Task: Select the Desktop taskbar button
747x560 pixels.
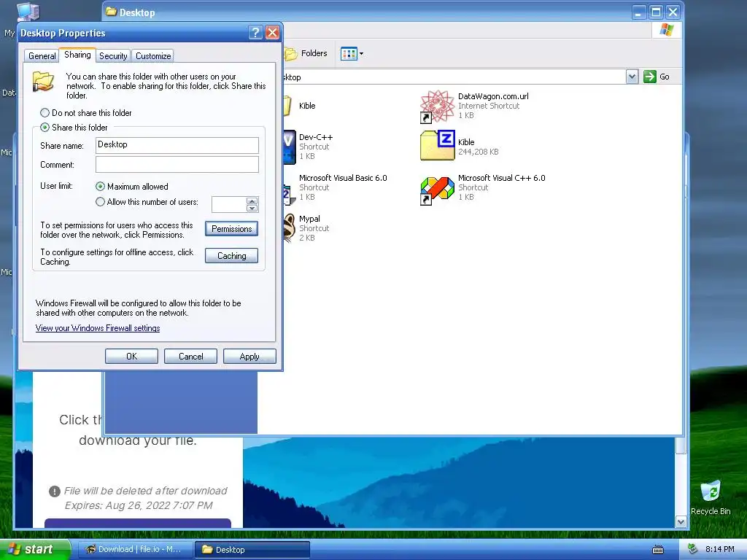Action: point(252,549)
